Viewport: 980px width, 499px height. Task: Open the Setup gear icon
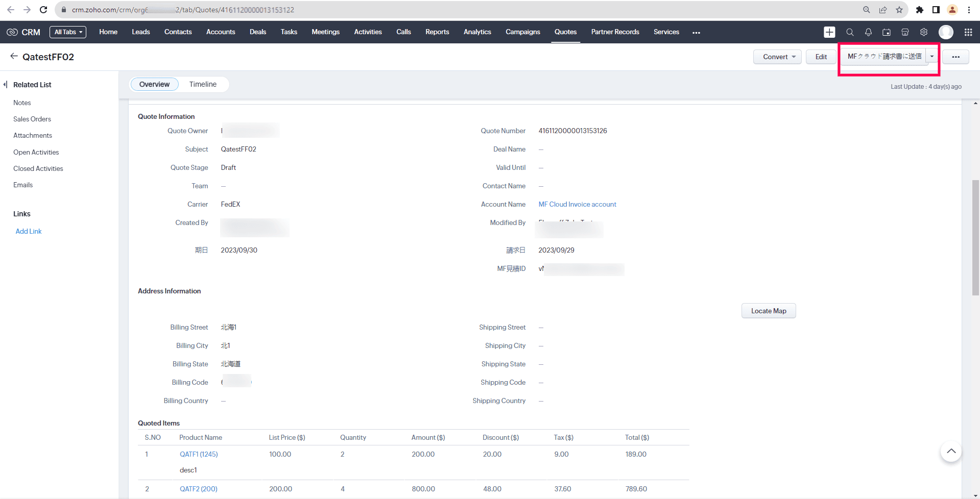tap(924, 32)
